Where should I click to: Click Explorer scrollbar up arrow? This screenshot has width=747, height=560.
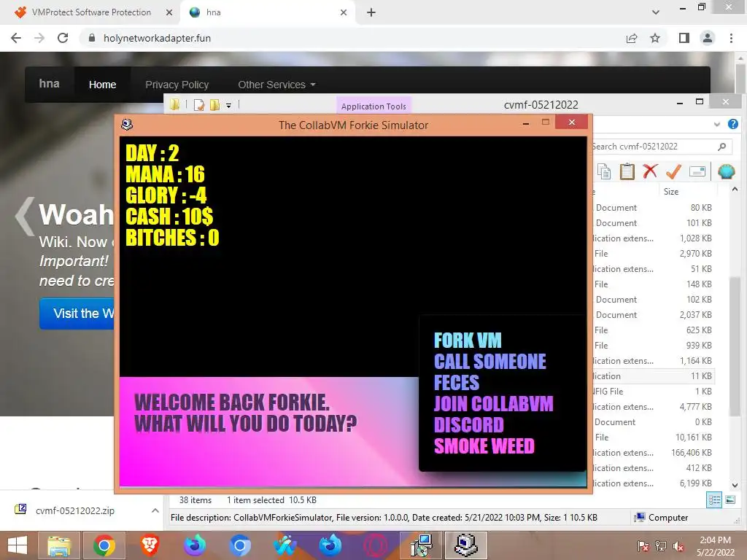pos(735,190)
